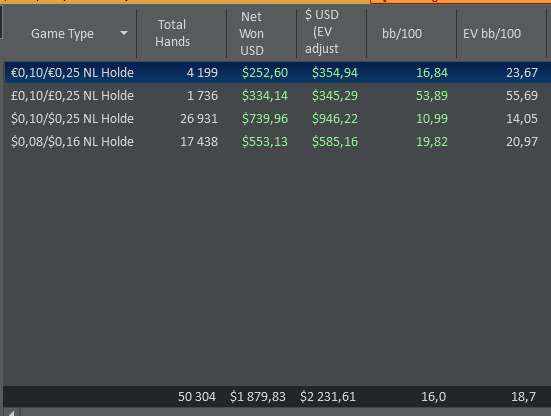Viewport: 551px width, 416px height.
Task: Open the Game Type column dropdown arrow
Action: (x=124, y=33)
